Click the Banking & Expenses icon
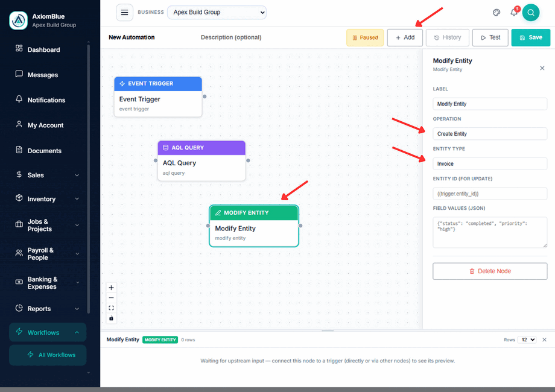This screenshot has width=555, height=392. pos(19,282)
